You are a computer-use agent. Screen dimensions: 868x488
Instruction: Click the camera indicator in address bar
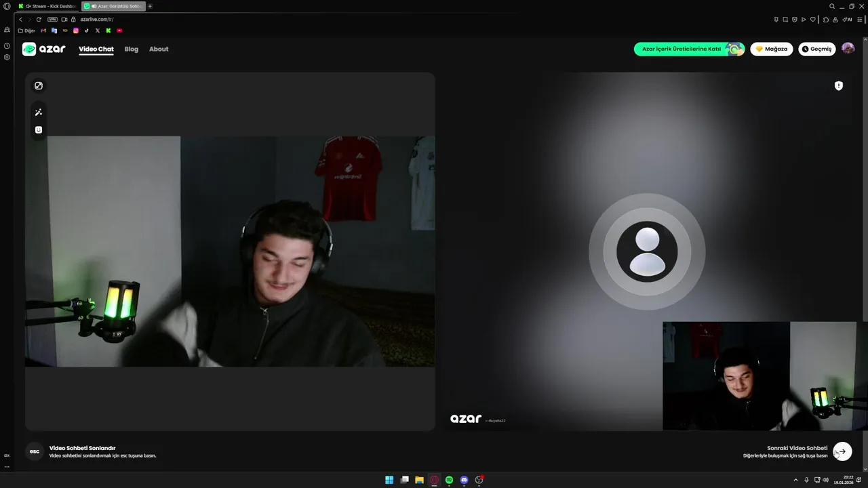[64, 20]
